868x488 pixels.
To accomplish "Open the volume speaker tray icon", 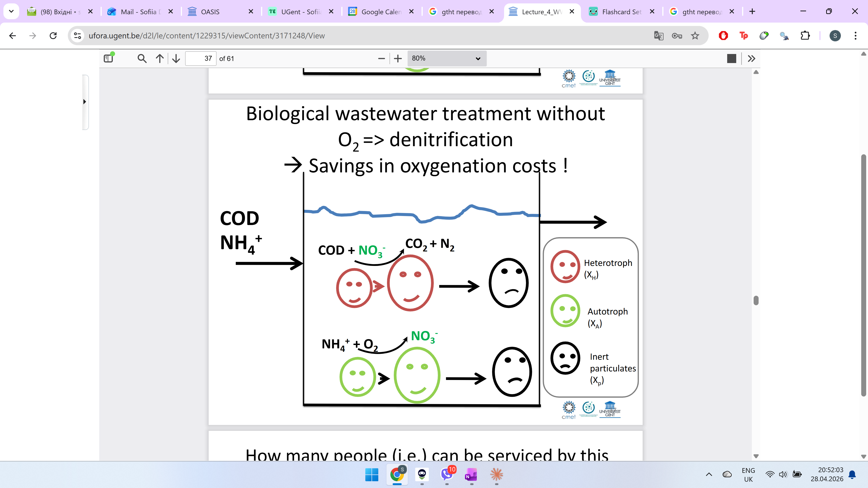I will point(783,474).
